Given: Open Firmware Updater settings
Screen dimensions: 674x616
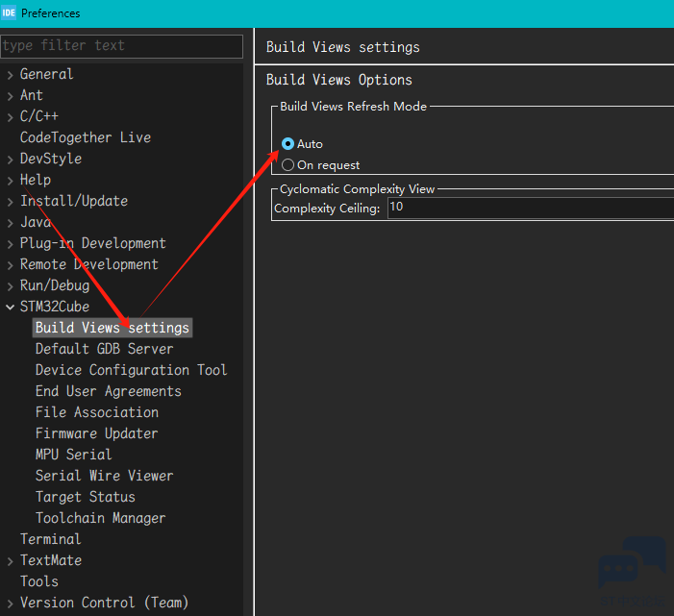Looking at the screenshot, I should coord(97,433).
